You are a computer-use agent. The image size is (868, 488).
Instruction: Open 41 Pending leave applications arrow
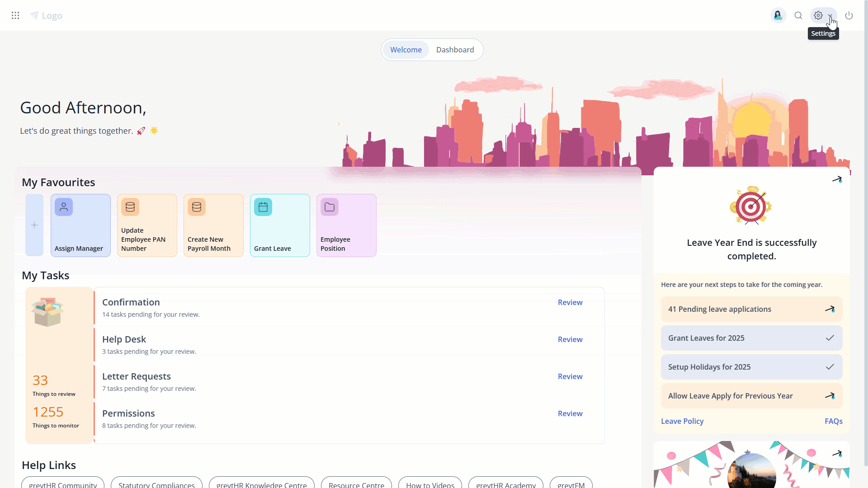pos(830,309)
